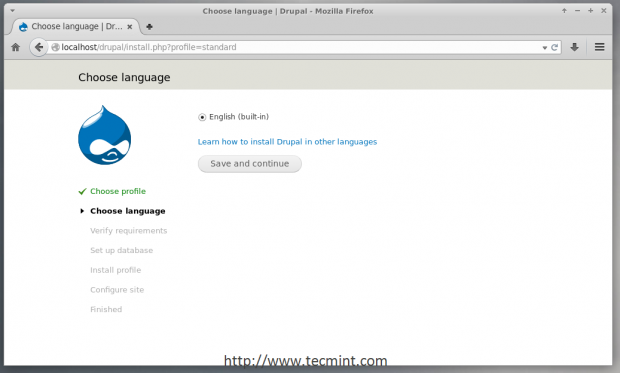Click the Choose profile completed step

coord(118,191)
